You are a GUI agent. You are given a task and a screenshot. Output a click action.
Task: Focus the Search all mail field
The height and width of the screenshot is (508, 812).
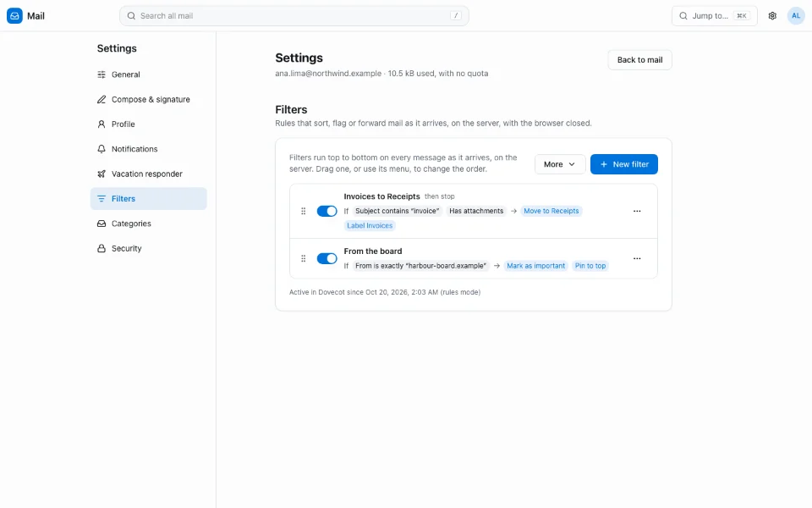tap(294, 16)
